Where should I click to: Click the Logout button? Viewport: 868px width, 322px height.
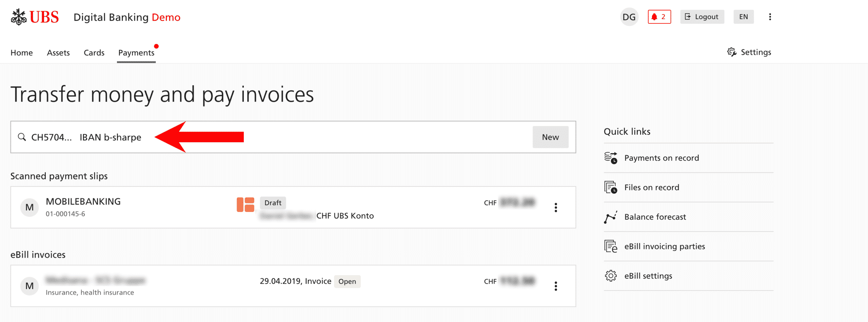coord(702,17)
